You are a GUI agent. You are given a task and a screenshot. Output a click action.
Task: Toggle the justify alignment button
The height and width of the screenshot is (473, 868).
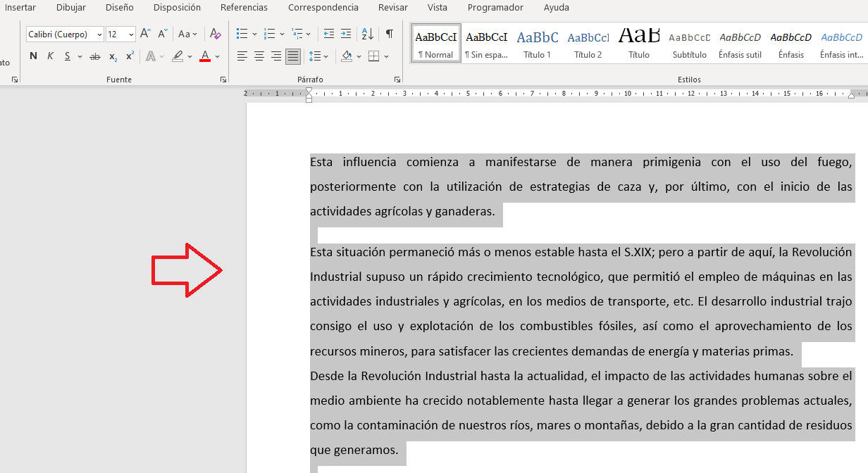(x=292, y=56)
